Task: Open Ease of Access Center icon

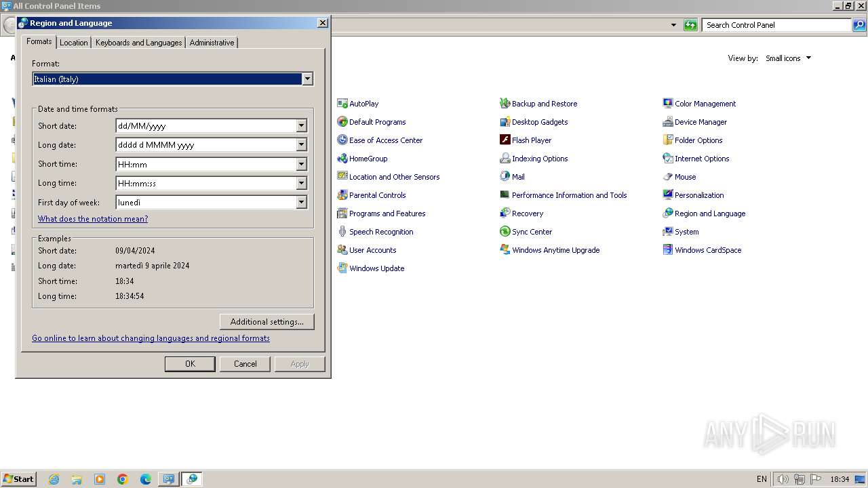Action: pos(380,140)
